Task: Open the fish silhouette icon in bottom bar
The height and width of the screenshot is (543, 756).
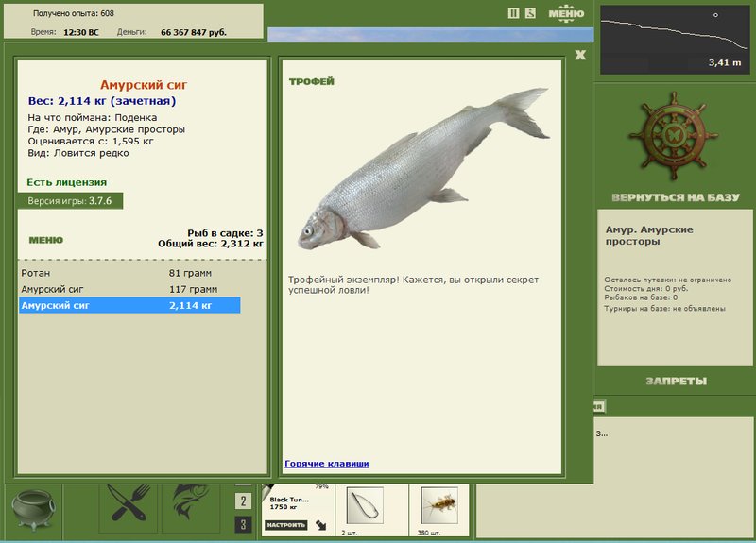Action: pyautogui.click(x=192, y=502)
